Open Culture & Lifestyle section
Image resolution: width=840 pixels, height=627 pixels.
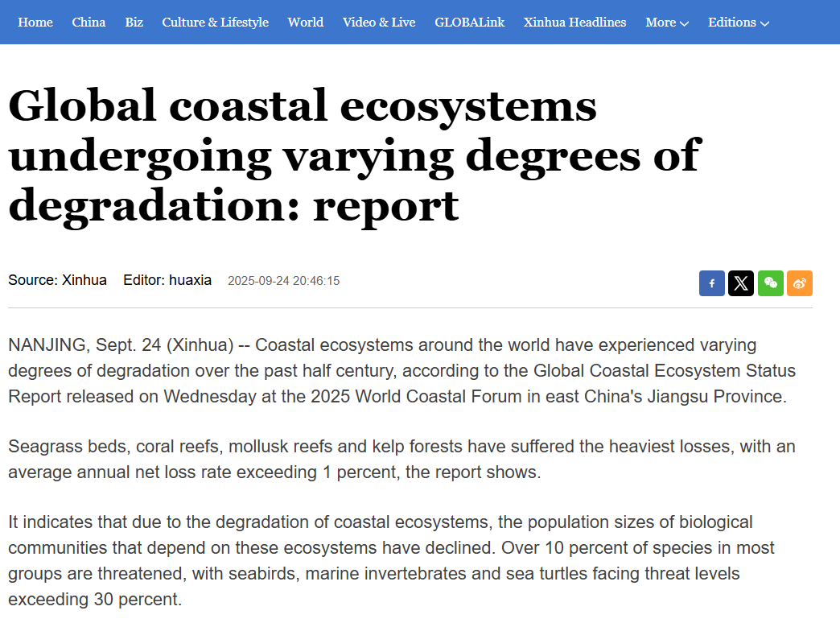click(215, 23)
